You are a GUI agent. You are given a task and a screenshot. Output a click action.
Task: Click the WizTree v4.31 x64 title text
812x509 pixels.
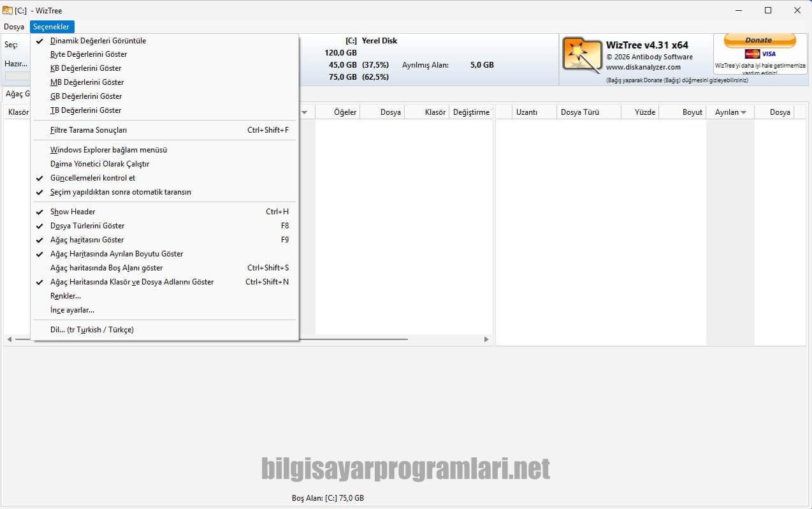pos(647,45)
